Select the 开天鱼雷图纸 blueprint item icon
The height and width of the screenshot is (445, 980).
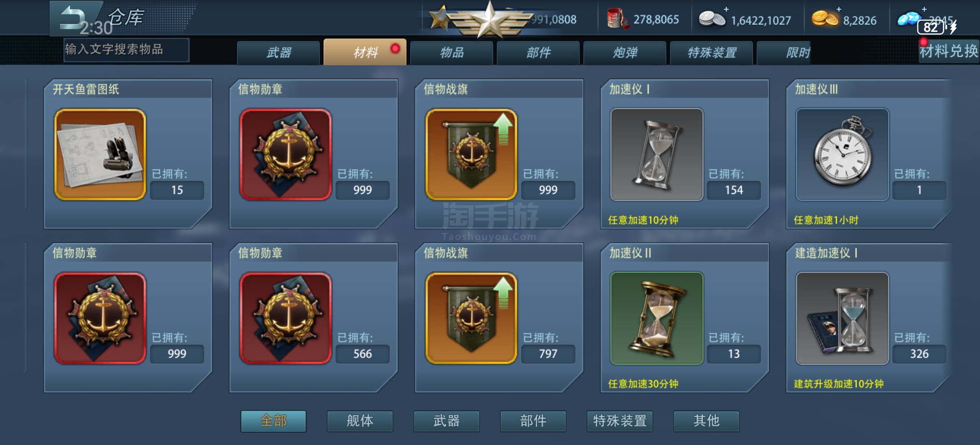[100, 154]
